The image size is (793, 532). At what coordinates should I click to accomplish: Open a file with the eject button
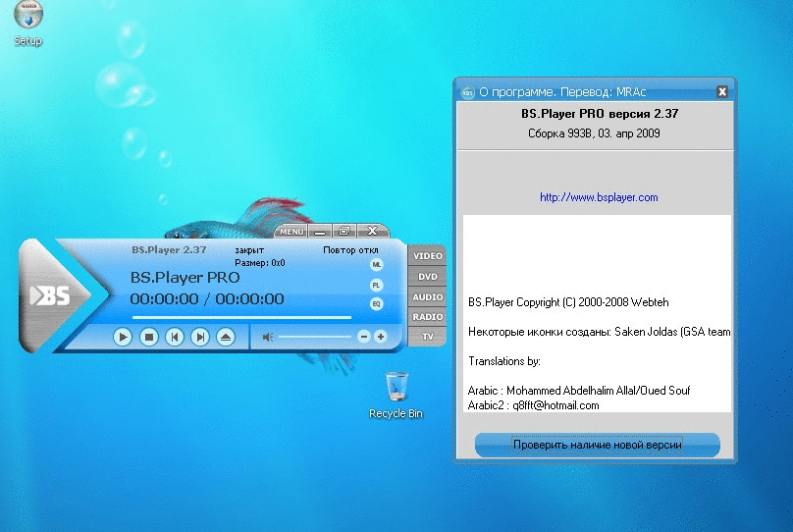coord(226,337)
